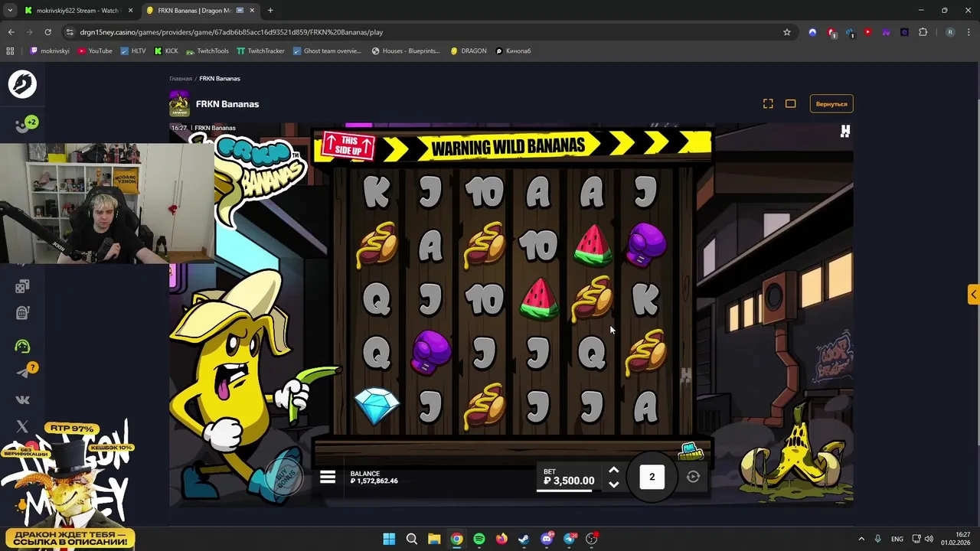Screen dimensions: 980x551
Task: Open the TwitchTracker bookmark
Action: pyautogui.click(x=260, y=51)
